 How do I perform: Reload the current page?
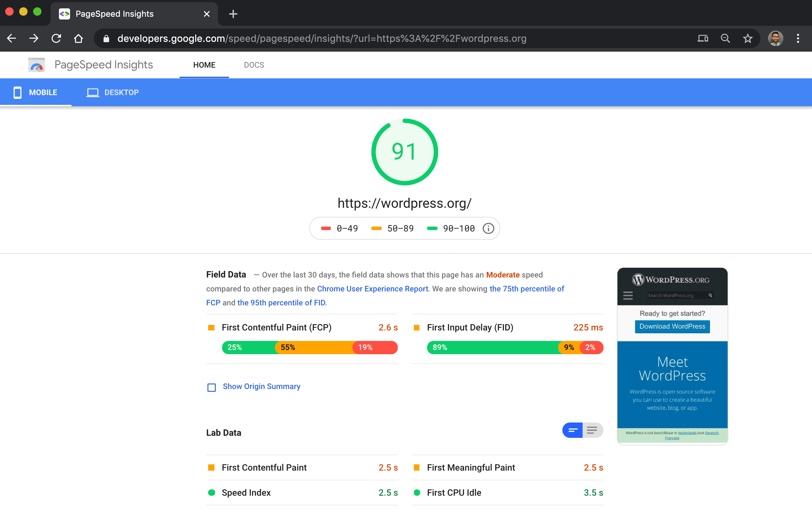(x=56, y=38)
